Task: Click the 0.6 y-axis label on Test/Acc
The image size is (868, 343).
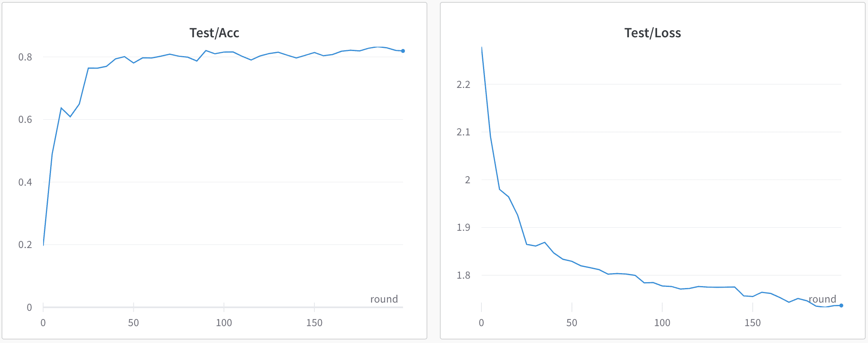Action: coord(25,120)
